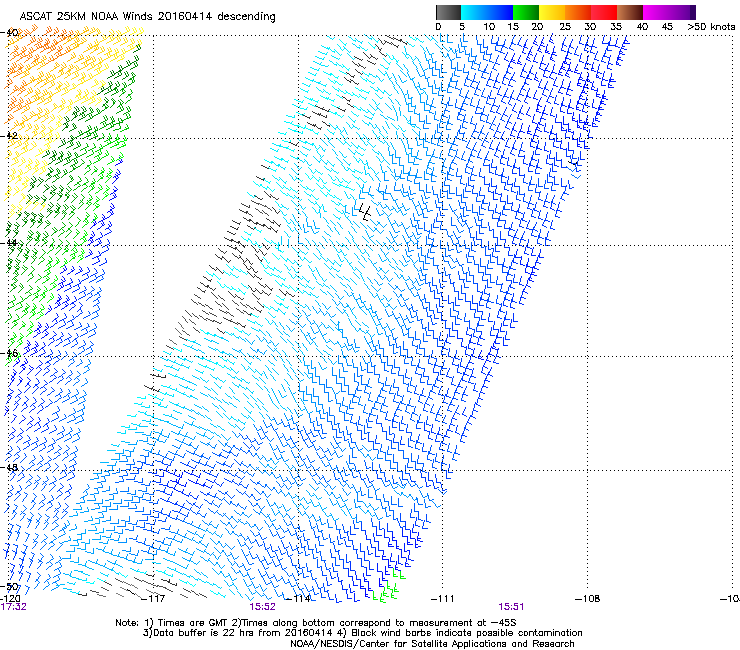The width and height of the screenshot is (740, 650).
Task: Click the cyan 5-10 knots legend swatch
Action: (474, 12)
